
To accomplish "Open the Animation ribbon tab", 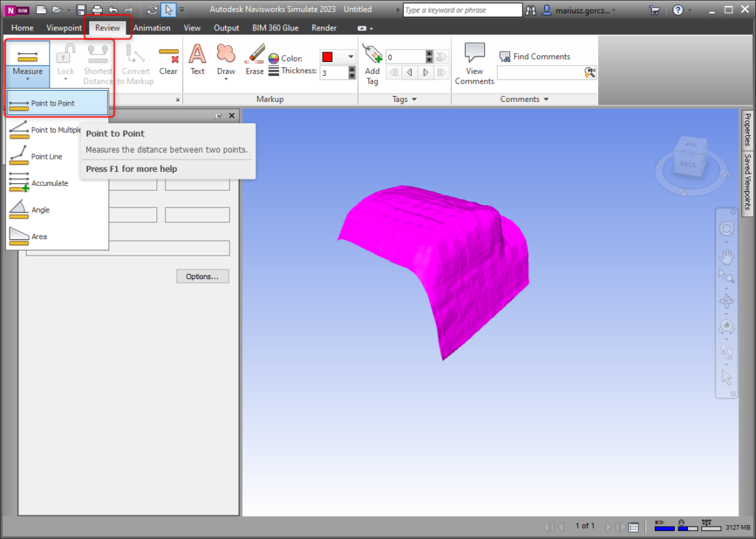I will pos(152,28).
